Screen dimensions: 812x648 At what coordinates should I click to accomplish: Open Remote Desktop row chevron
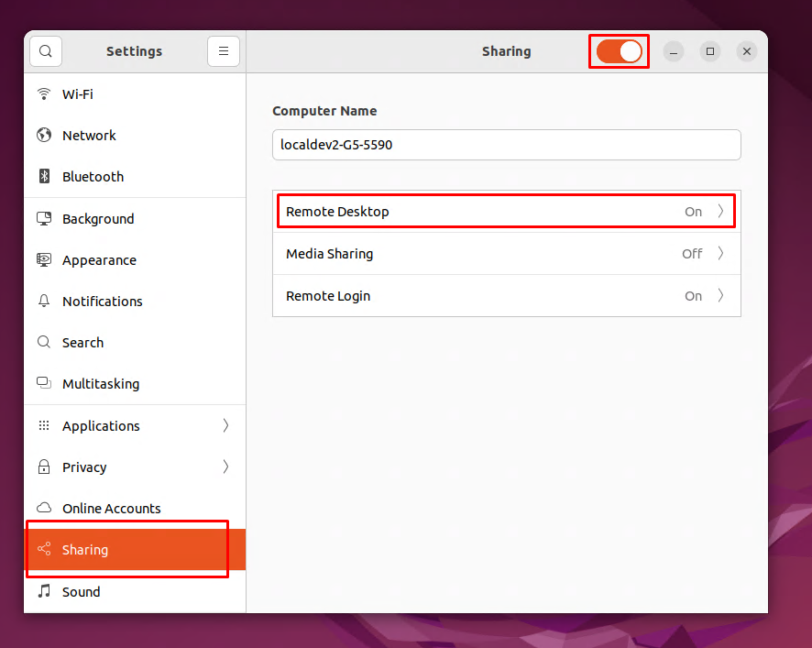pos(720,212)
